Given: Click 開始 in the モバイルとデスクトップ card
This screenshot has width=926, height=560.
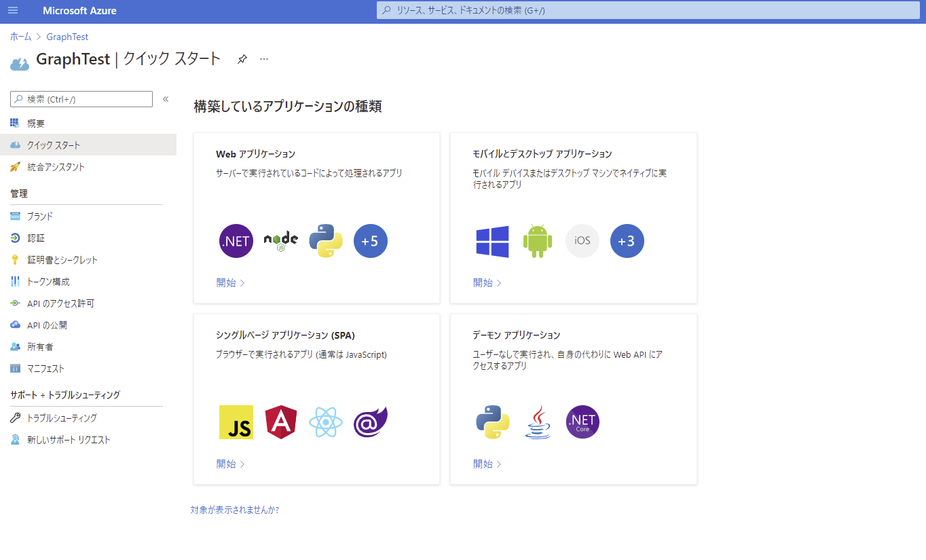Looking at the screenshot, I should [x=487, y=283].
